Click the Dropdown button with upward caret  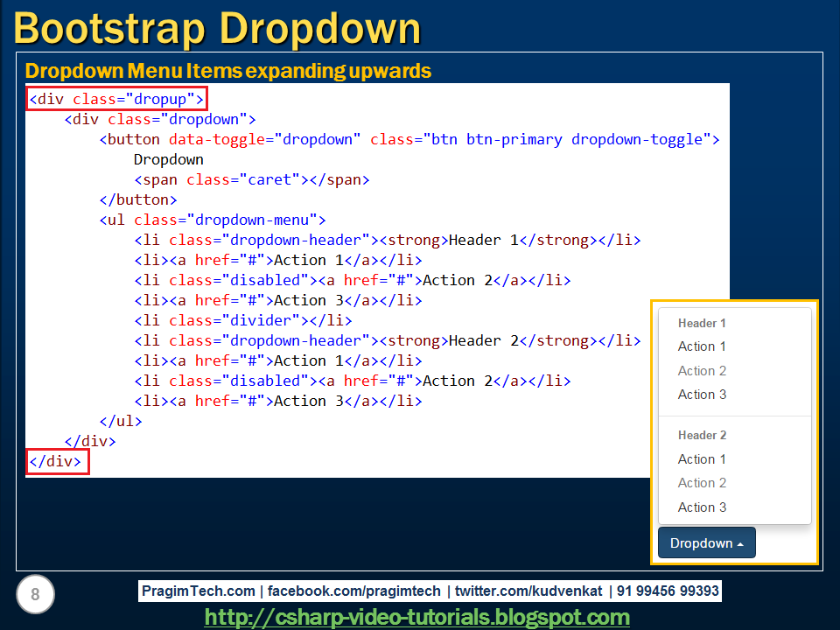tap(705, 542)
